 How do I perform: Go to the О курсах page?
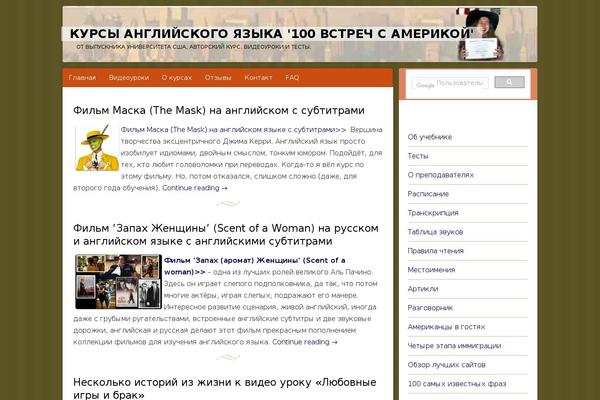tap(176, 78)
